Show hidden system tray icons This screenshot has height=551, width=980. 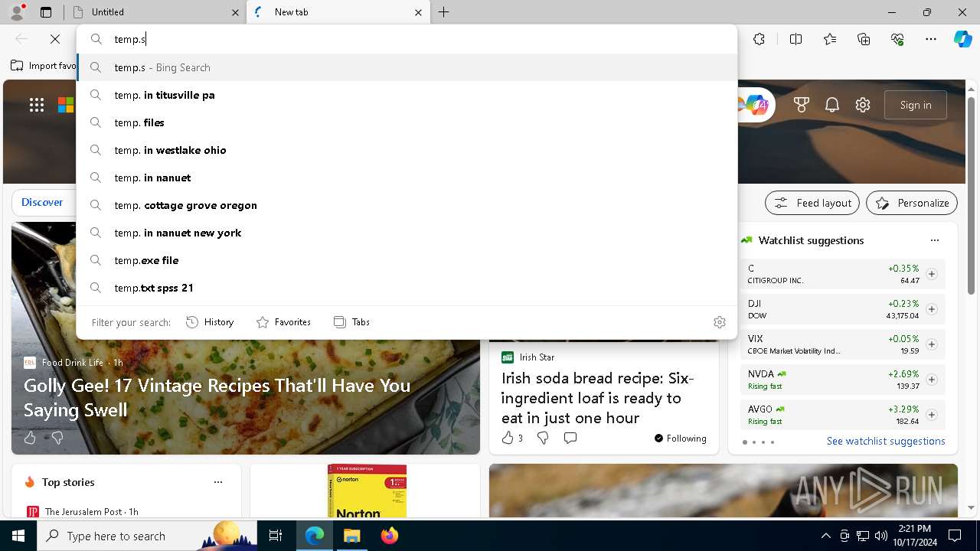point(825,536)
